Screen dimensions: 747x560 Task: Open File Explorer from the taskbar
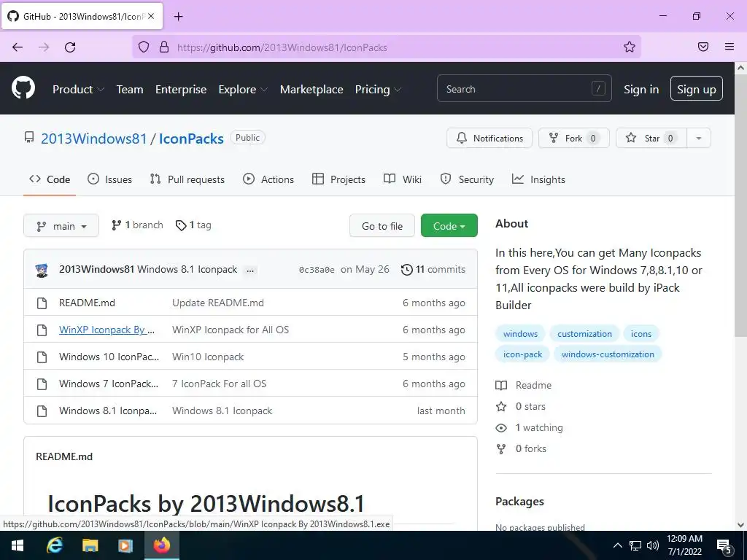point(90,545)
